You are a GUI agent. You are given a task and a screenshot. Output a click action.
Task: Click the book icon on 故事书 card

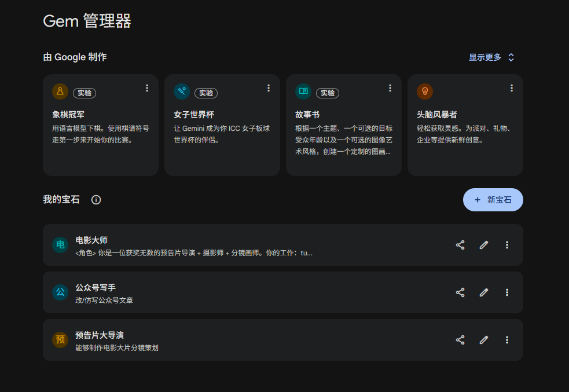[303, 91]
